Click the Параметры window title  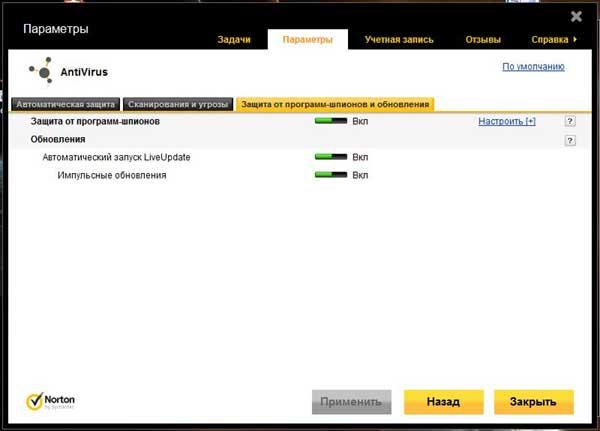click(x=56, y=29)
